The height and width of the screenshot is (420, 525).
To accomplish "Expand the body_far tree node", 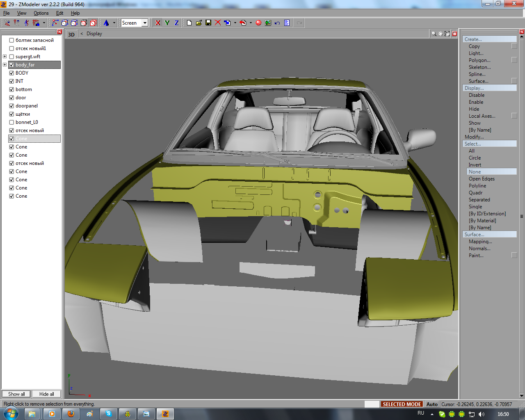I will (x=5, y=65).
